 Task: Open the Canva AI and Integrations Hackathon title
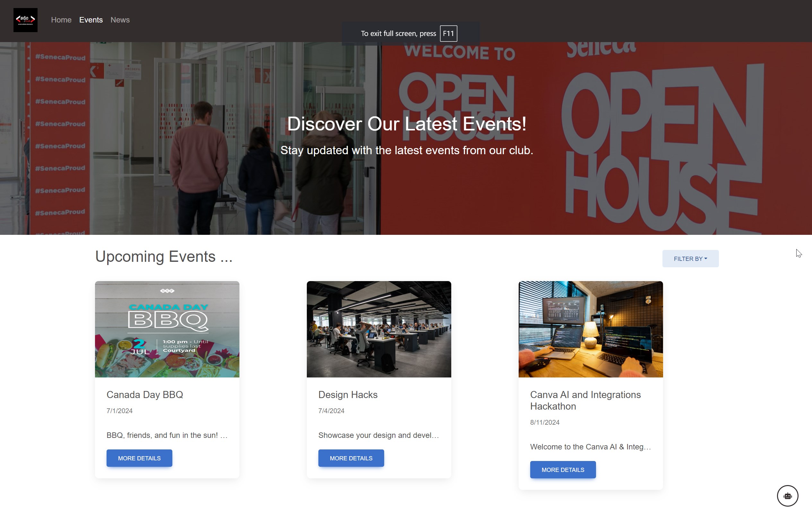(x=585, y=400)
